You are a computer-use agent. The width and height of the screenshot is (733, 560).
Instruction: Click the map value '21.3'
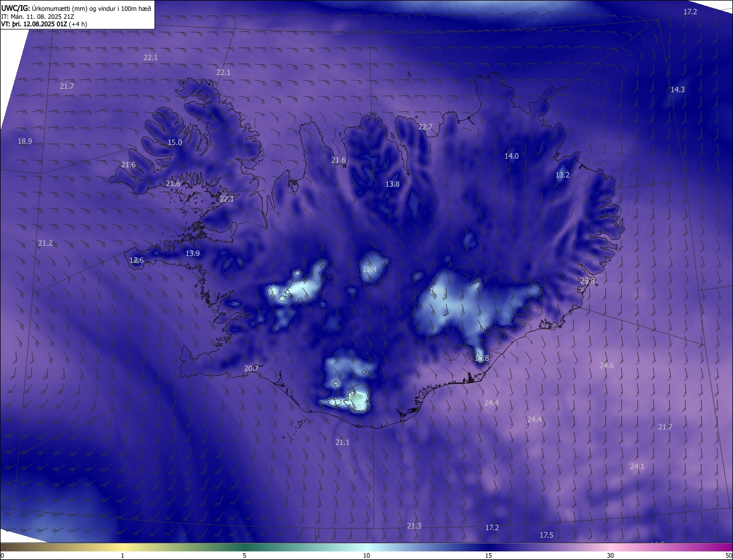click(x=414, y=526)
